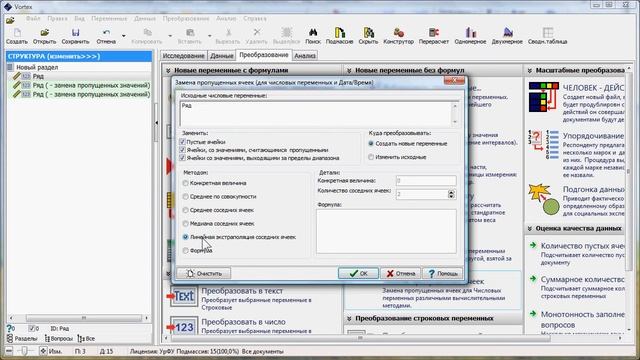Open the Одномерное analysis icon
640x360 pixels.
click(470, 32)
